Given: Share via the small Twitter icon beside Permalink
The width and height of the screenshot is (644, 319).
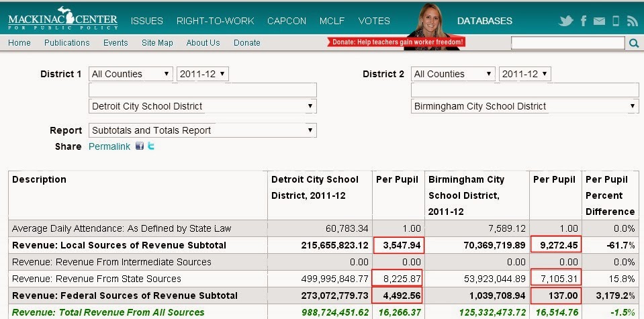Looking at the screenshot, I should pyautogui.click(x=151, y=146).
